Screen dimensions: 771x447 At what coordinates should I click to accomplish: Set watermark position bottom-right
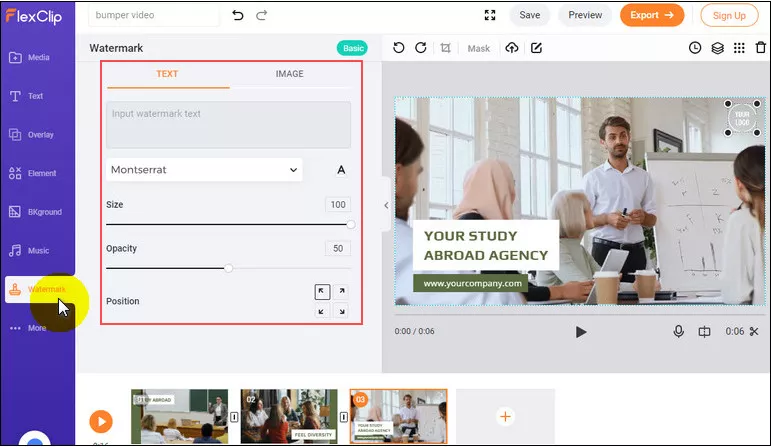pos(342,311)
